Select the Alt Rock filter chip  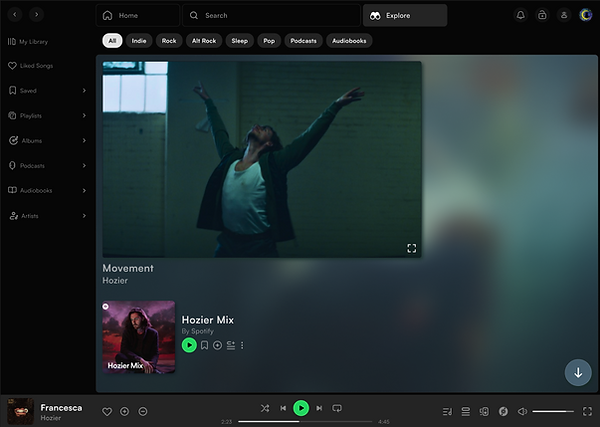[204, 41]
